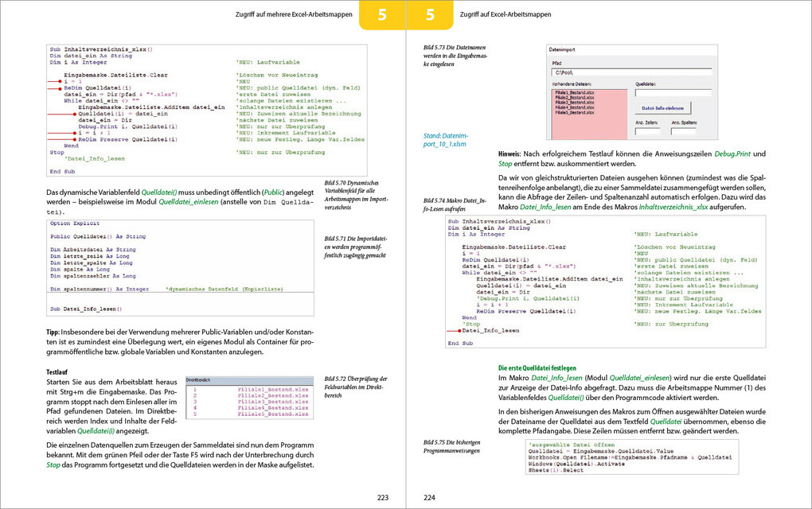812x509 pixels.
Task: Click the Anz. Spalten input box
Action: 683,131
